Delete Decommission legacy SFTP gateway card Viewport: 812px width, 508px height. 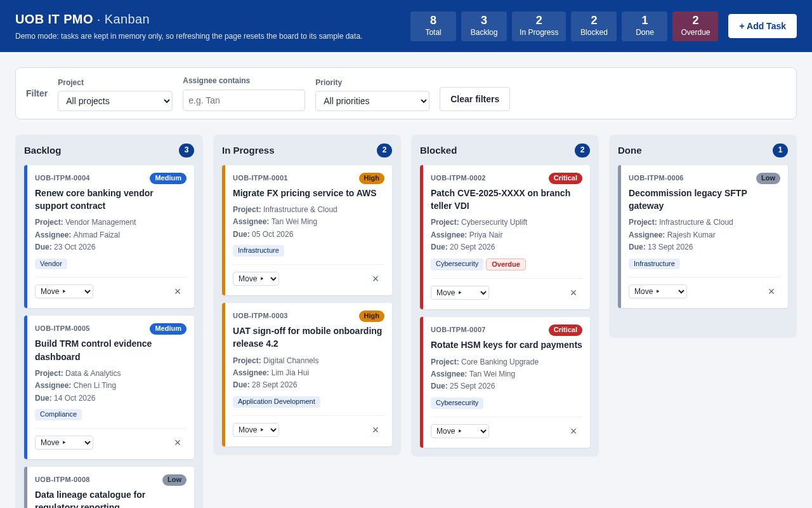tap(771, 291)
